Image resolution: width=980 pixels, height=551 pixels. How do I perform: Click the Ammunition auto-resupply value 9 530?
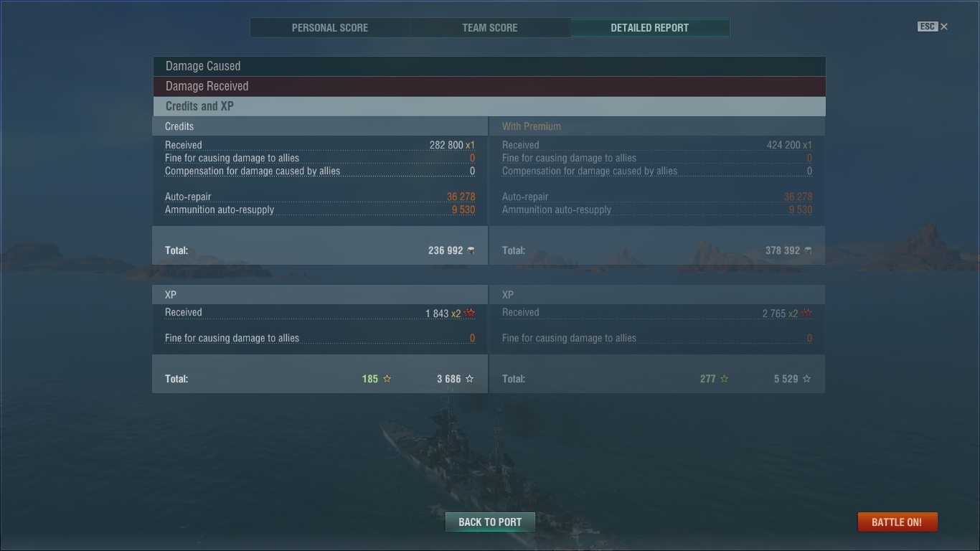point(463,210)
